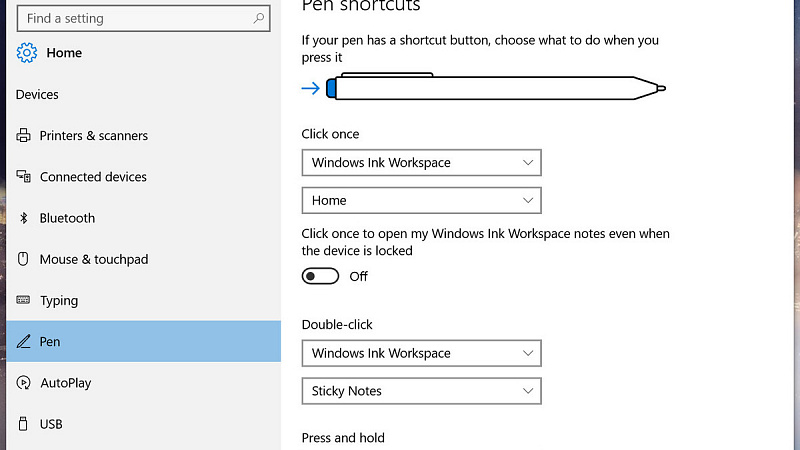Image resolution: width=800 pixels, height=450 pixels.
Task: Click the search magnifier icon
Action: (x=259, y=18)
